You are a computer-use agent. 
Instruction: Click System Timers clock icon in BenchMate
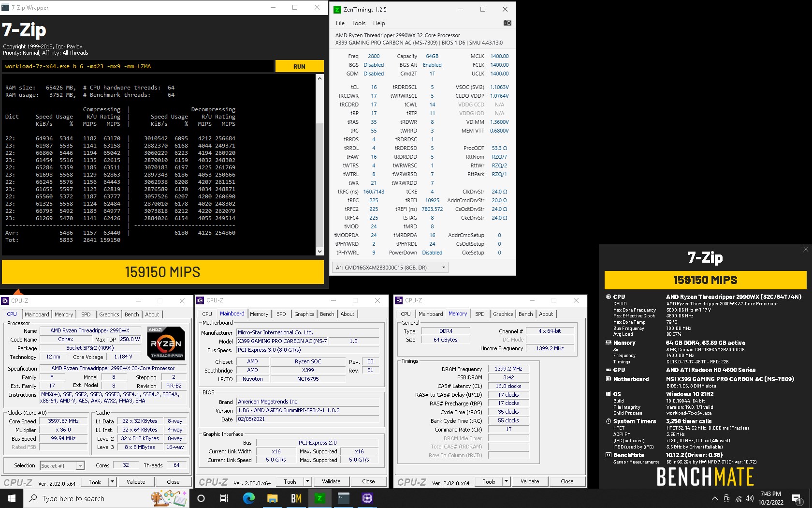pos(609,421)
